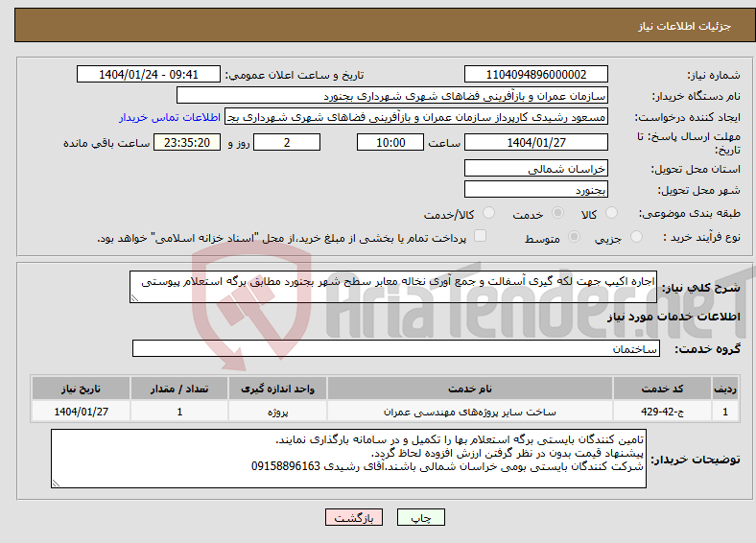Click the واحد اندازه گیری column header
Image resolution: width=756 pixels, height=543 pixels.
pyautogui.click(x=277, y=389)
